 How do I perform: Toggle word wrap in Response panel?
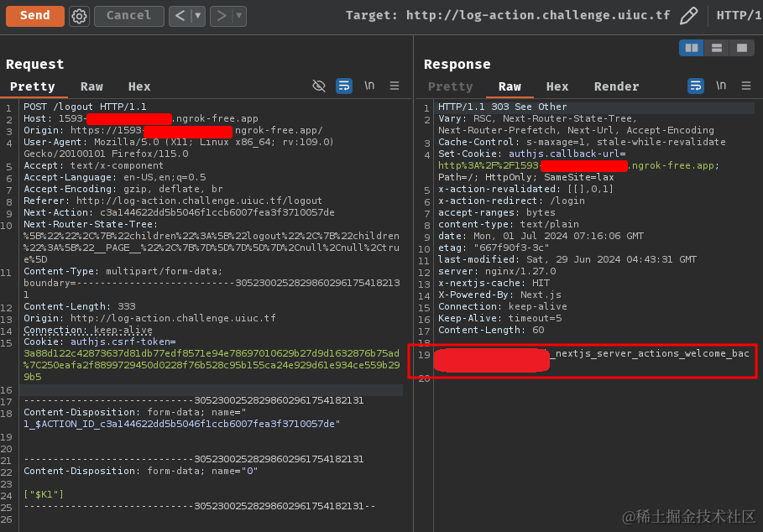click(695, 86)
